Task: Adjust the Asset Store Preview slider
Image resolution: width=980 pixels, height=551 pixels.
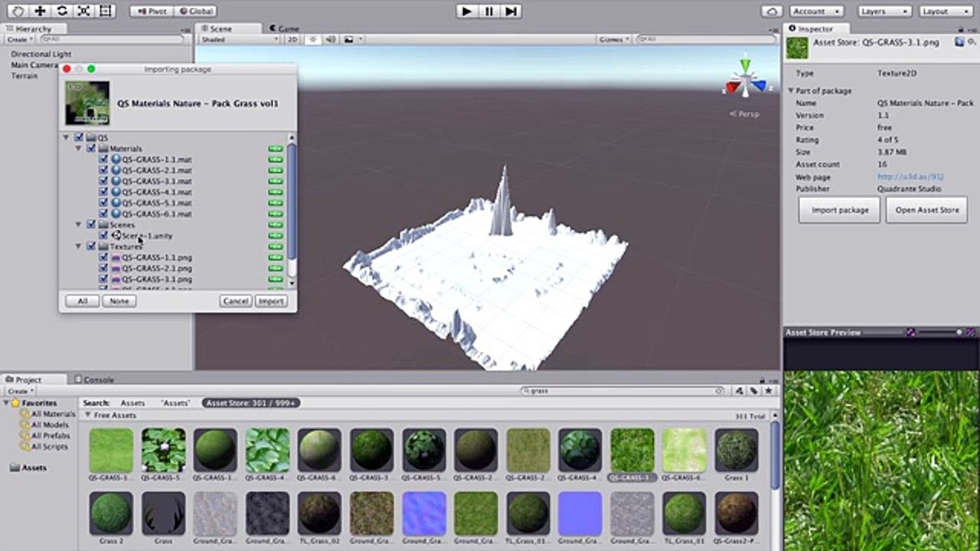Action: click(941, 332)
